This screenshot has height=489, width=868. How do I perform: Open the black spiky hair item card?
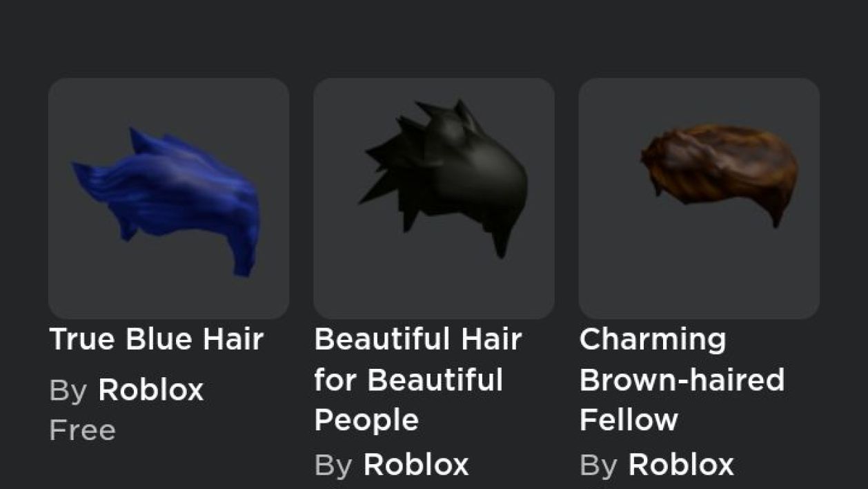coord(433,198)
